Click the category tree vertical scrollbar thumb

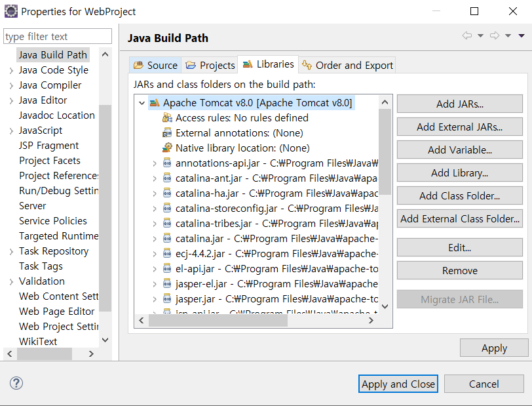click(105, 208)
